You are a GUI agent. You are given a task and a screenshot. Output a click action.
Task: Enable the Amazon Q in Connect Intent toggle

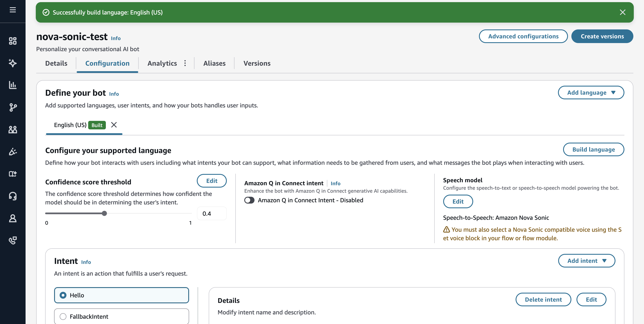click(x=249, y=200)
